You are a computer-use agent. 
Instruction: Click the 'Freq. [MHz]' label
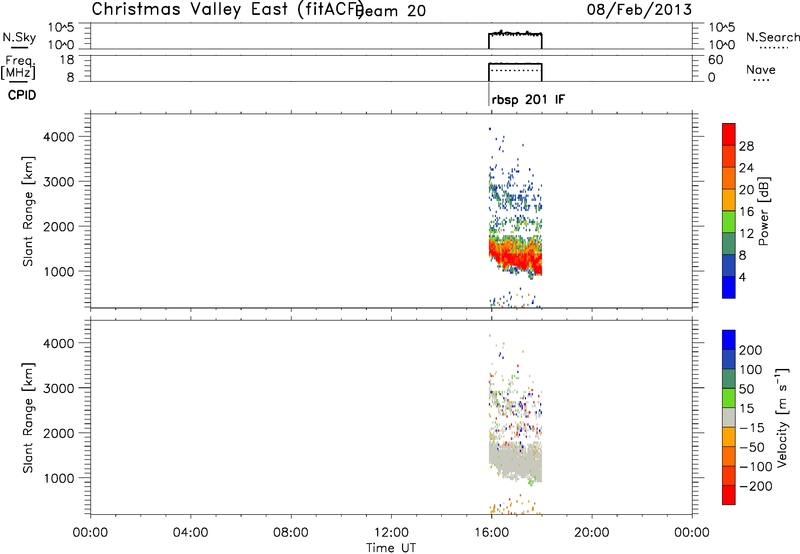18,67
